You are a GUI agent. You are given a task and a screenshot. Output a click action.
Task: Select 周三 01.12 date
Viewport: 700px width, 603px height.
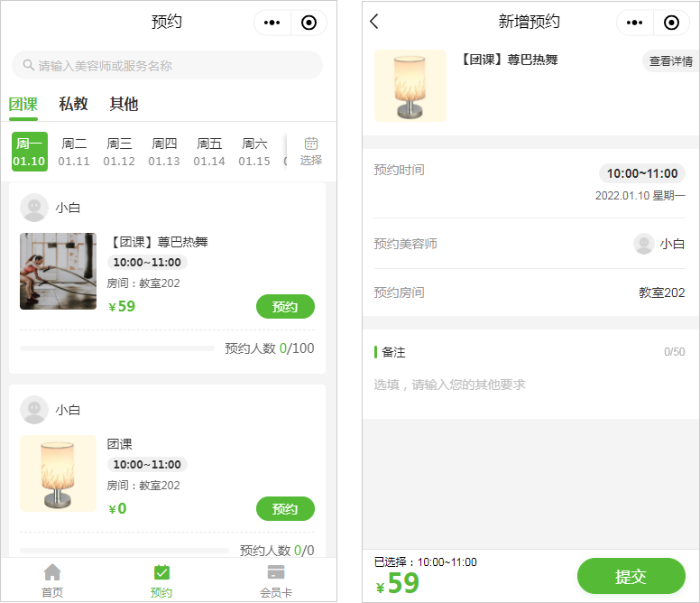[119, 152]
